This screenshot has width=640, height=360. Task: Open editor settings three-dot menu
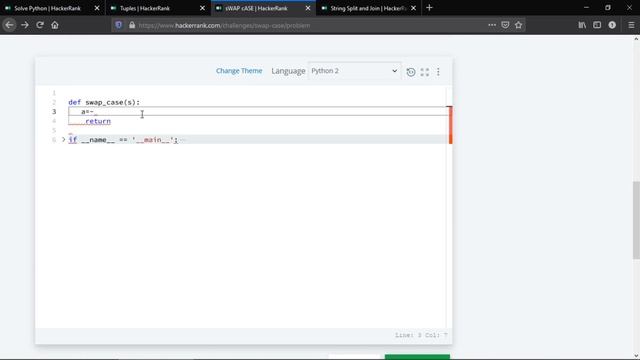pos(438,72)
